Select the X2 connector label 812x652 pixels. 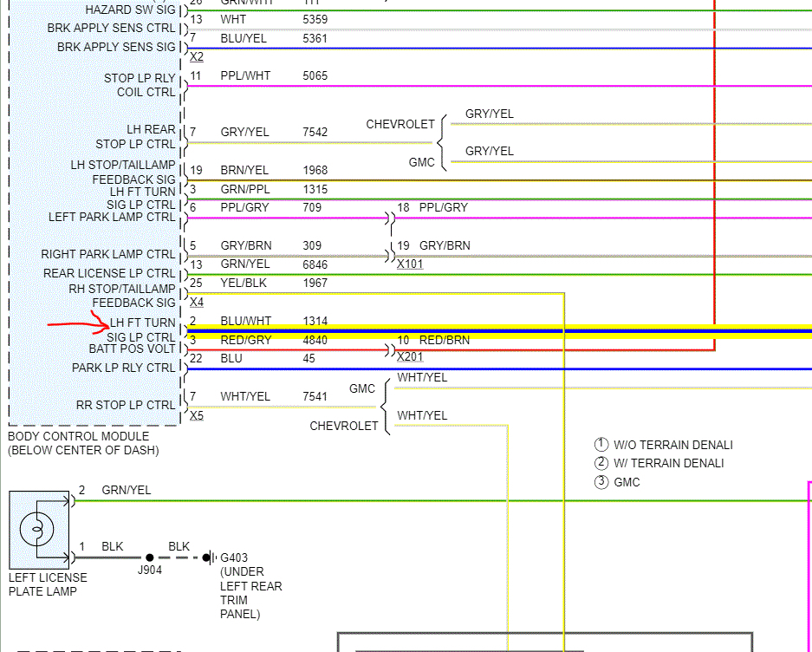(x=197, y=57)
